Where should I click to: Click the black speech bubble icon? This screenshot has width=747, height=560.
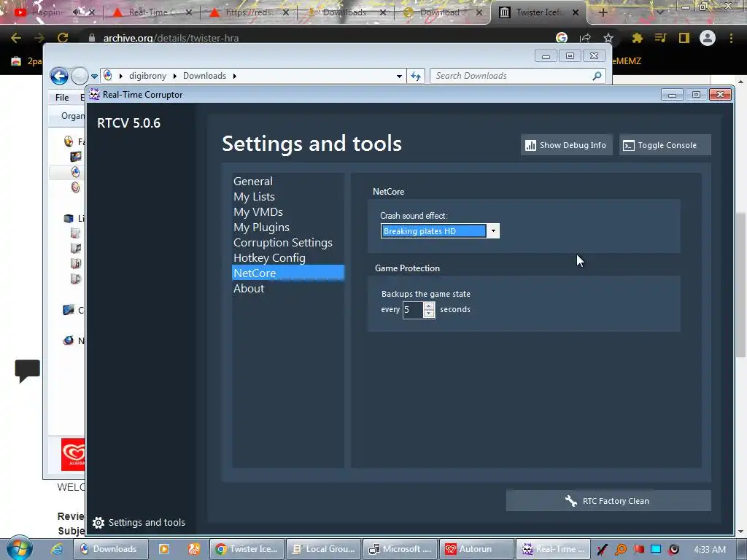click(x=28, y=371)
